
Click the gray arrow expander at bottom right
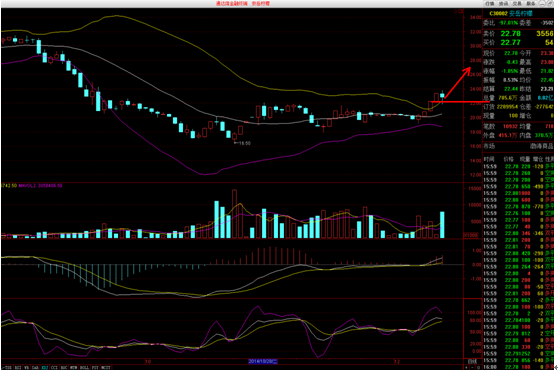(556, 367)
